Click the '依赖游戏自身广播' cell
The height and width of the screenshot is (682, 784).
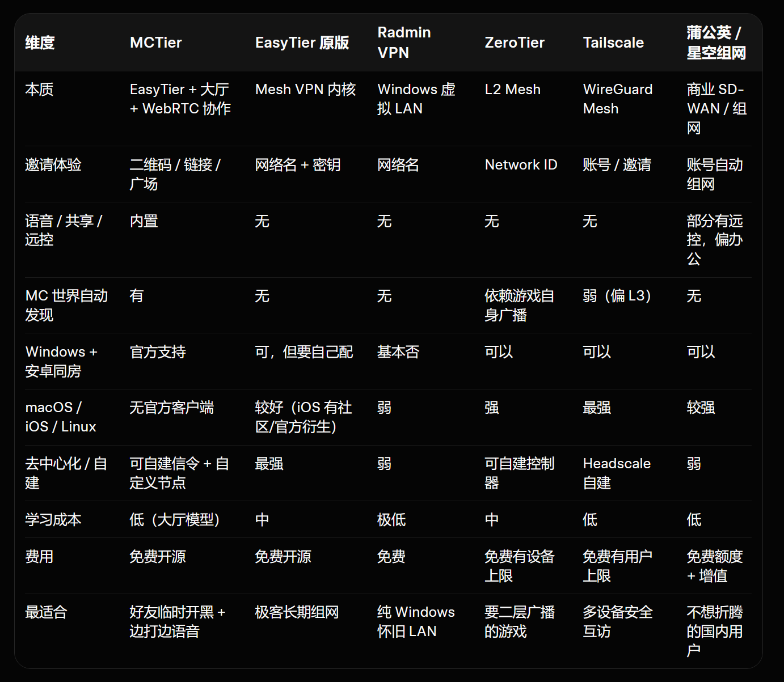[519, 306]
